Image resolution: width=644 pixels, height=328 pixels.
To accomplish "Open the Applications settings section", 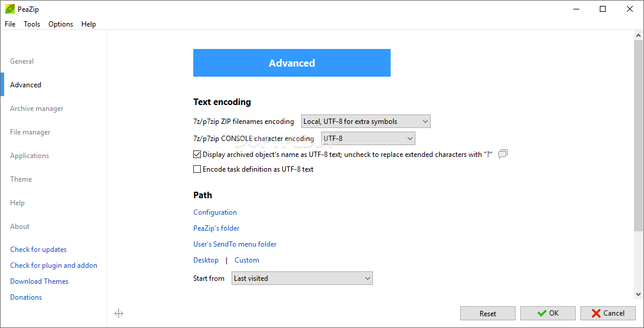I will click(29, 155).
